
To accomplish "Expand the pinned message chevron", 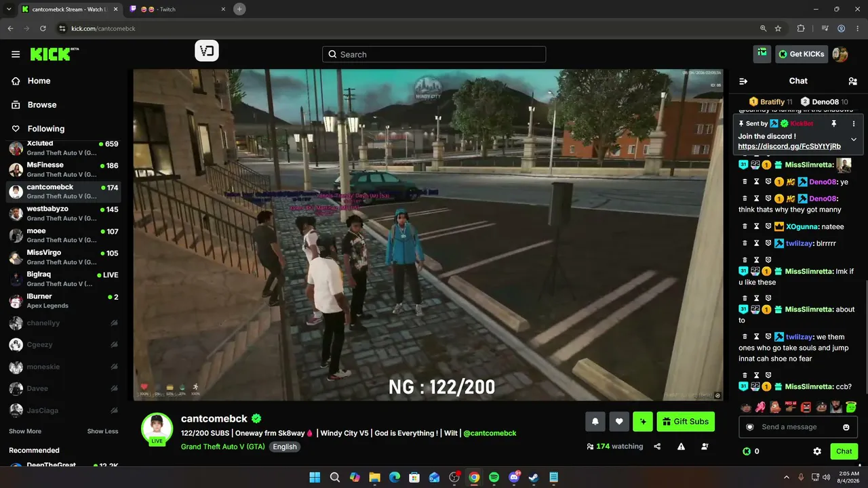I will (854, 140).
